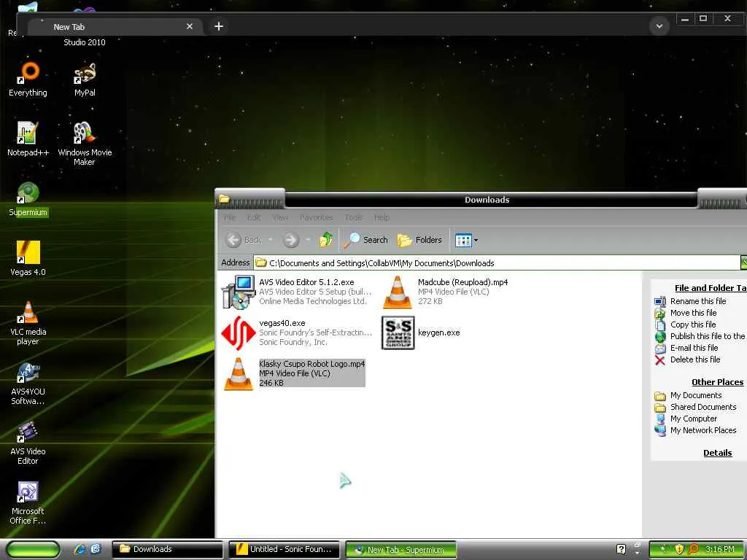The image size is (747, 560).
Task: Switch to the New Tab browser tab
Action: click(113, 27)
